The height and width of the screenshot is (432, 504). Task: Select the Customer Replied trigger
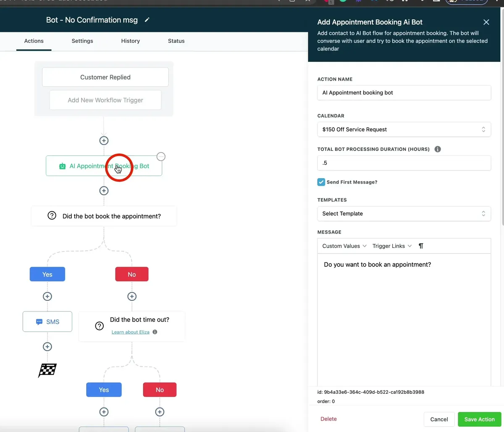(x=105, y=77)
